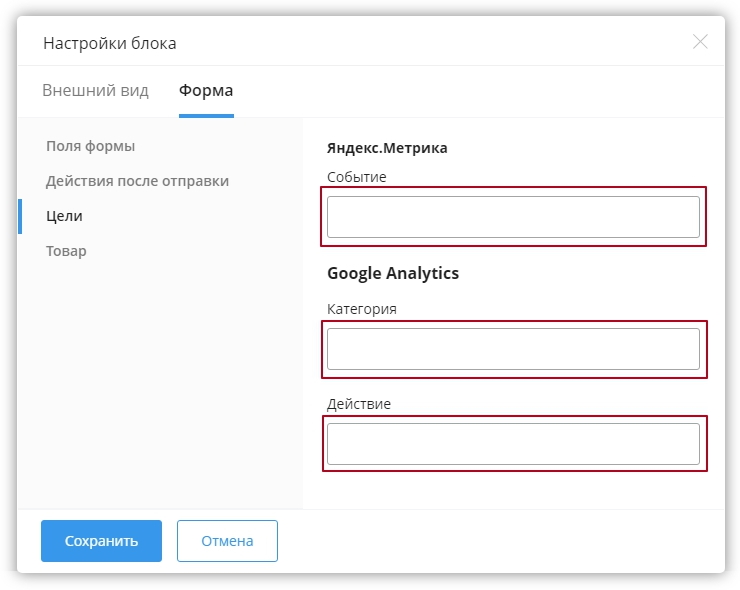The height and width of the screenshot is (590, 740).
Task: Click the Действие text input
Action: [513, 444]
